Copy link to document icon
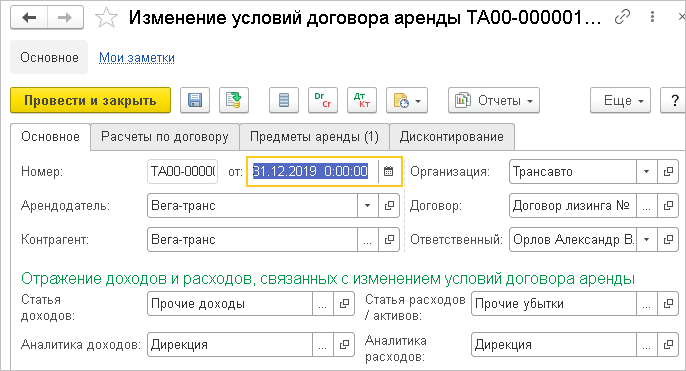This screenshot has height=371, width=686. (622, 17)
